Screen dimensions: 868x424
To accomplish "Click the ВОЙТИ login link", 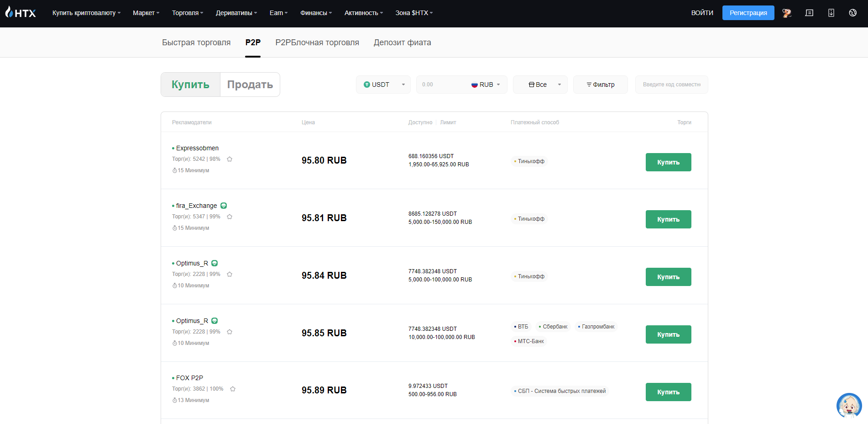I will [x=702, y=13].
